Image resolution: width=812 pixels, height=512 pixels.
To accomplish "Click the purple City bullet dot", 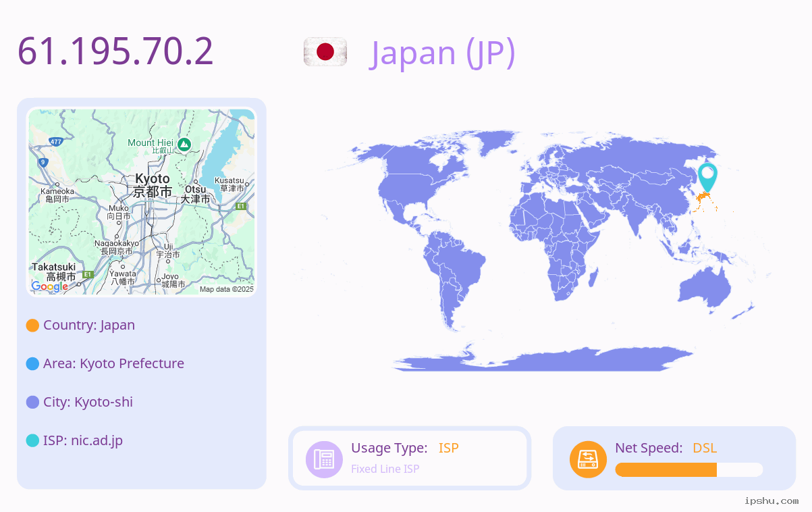I will click(x=32, y=403).
